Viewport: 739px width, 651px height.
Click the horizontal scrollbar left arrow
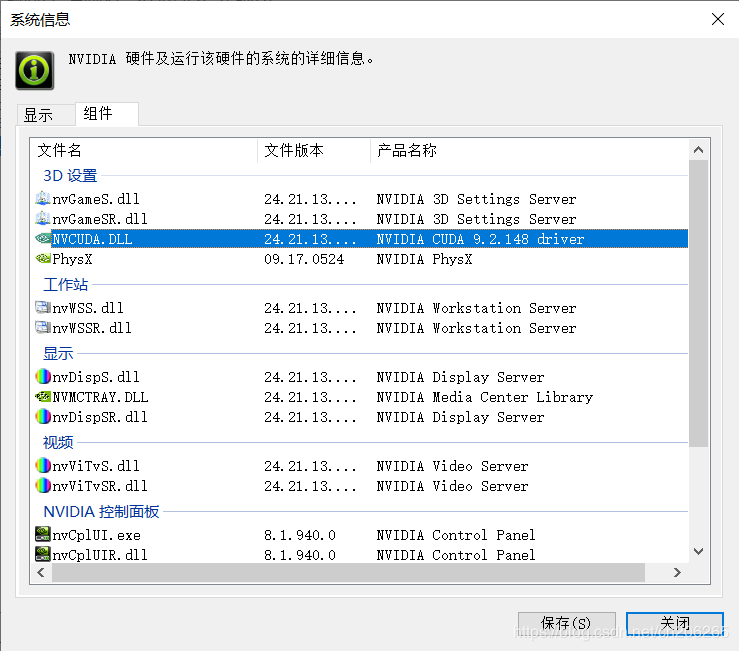click(x=41, y=573)
